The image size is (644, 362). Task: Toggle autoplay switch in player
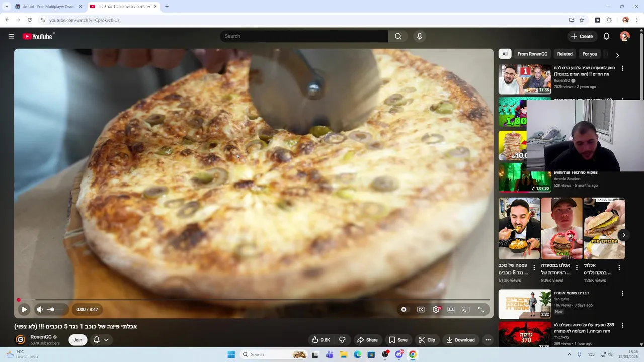click(x=404, y=310)
